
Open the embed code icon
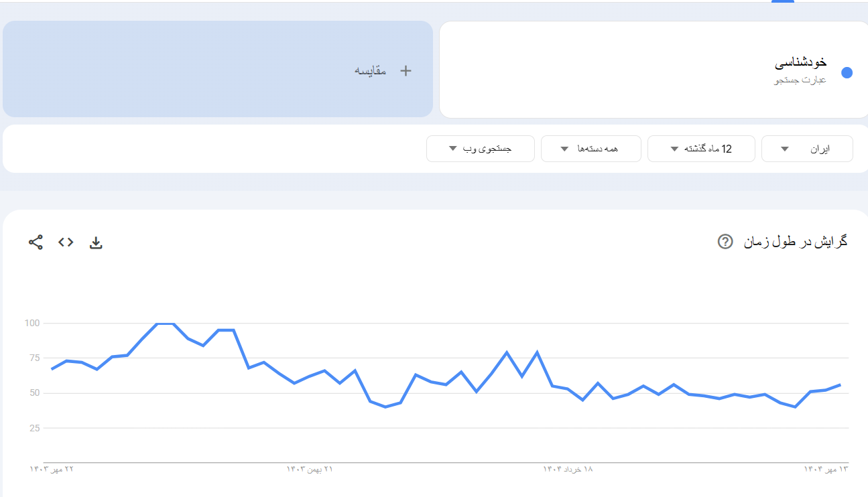[66, 242]
